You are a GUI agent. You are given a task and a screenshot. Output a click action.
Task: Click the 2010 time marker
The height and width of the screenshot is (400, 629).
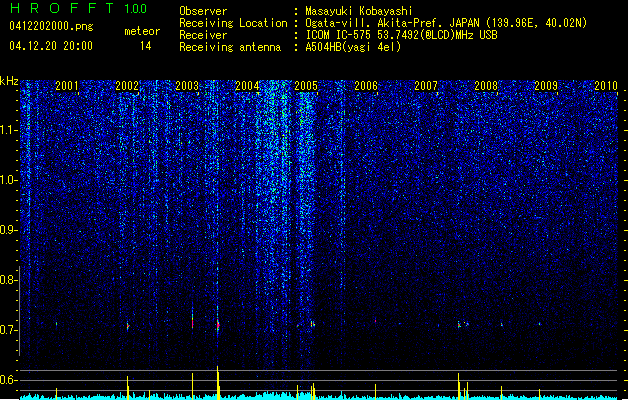(606, 85)
